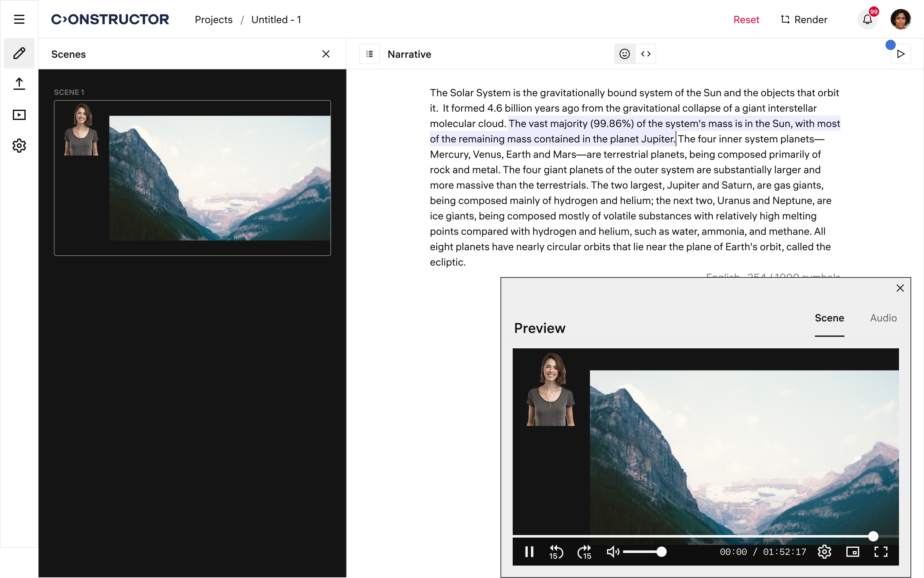The image size is (924, 578).
Task: Open the user avatar menu
Action: click(x=900, y=20)
